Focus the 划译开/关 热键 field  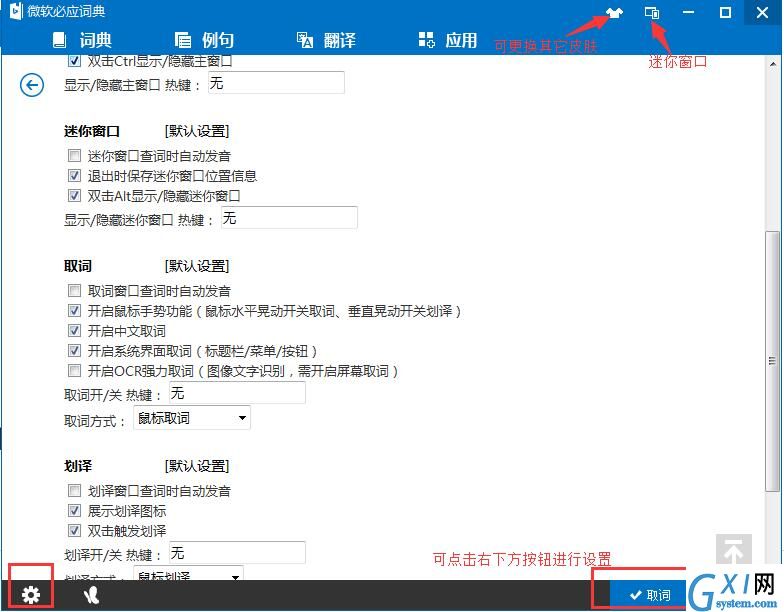tap(238, 552)
